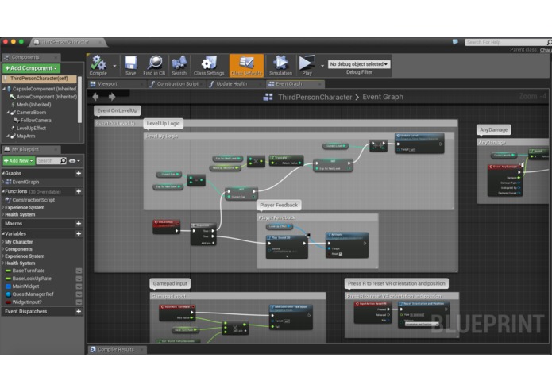
Task: Select the AnyDamage comment bubble
Action: 493,129
